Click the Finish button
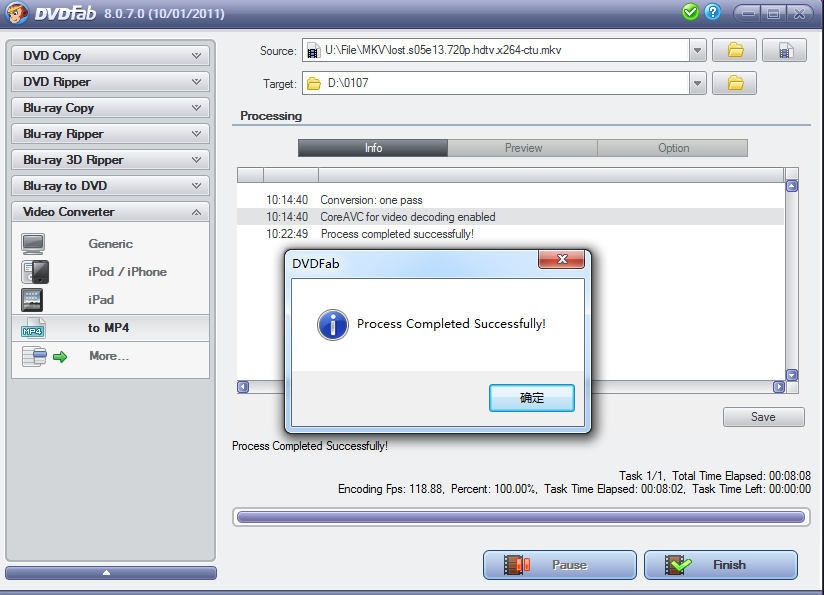The image size is (824, 595). (721, 565)
